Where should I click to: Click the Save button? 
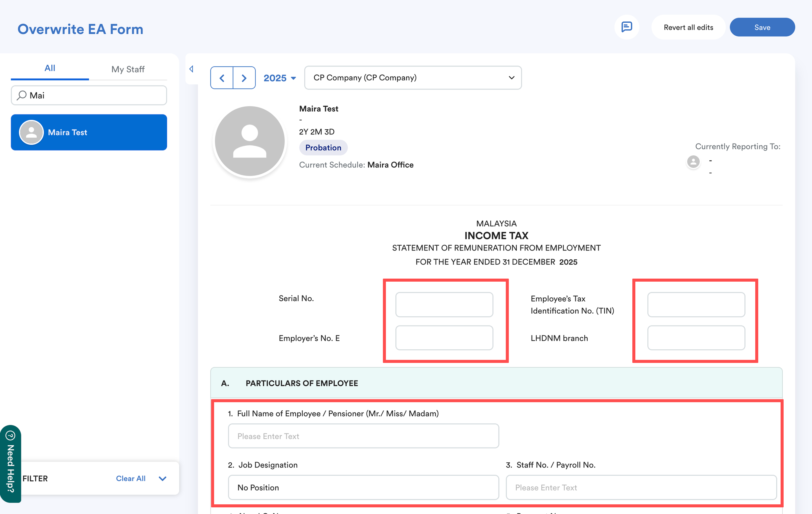coord(762,27)
